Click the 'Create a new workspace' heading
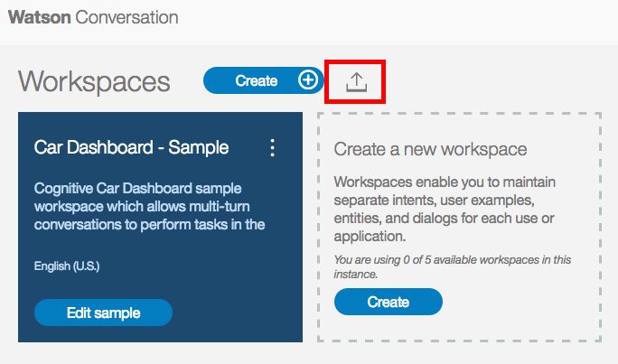The image size is (618, 364). [x=430, y=149]
